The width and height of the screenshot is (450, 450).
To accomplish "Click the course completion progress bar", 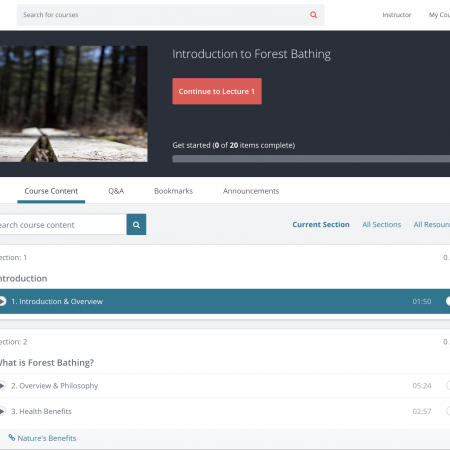I will (x=311, y=159).
